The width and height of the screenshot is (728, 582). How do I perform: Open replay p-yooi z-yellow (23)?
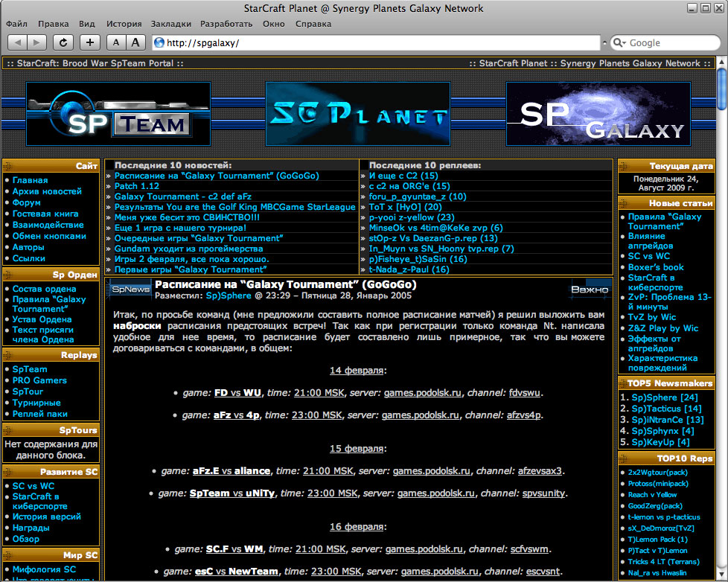click(x=412, y=217)
